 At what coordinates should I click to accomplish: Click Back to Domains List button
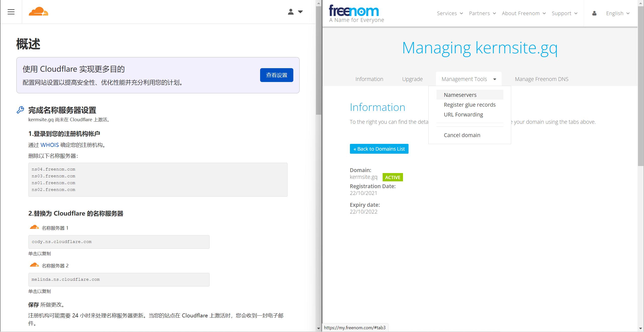379,149
